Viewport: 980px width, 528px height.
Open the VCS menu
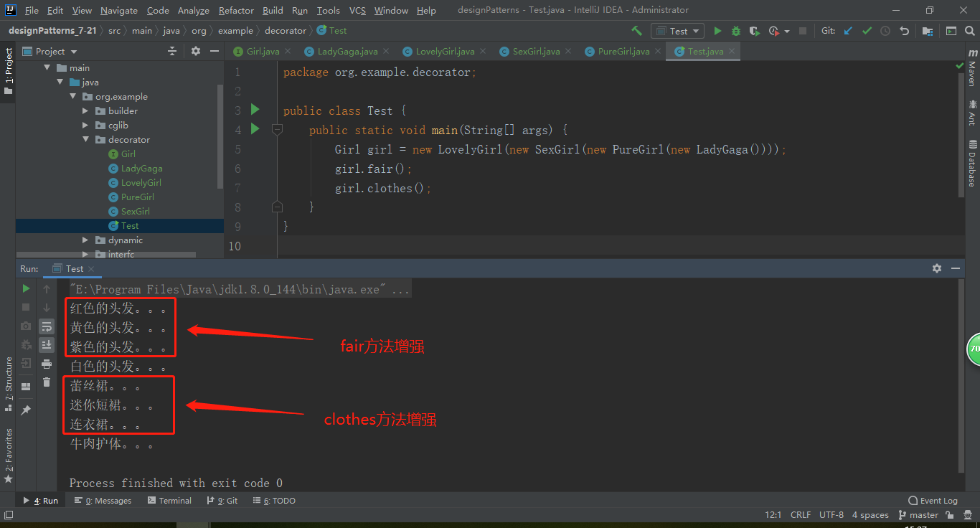[357, 10]
